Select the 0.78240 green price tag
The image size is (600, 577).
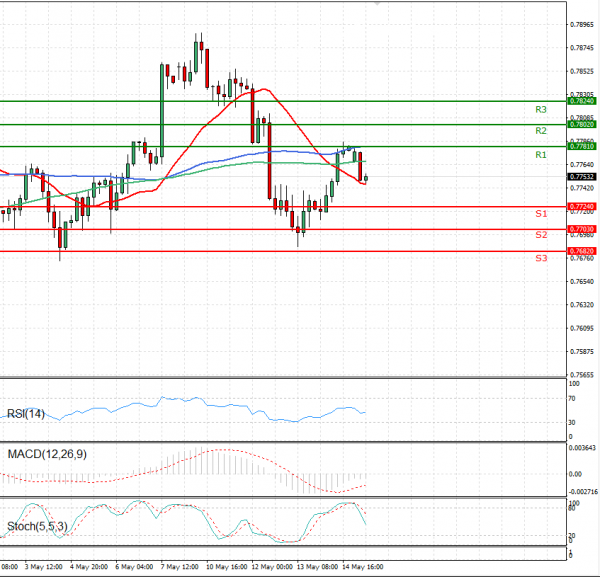(x=582, y=101)
